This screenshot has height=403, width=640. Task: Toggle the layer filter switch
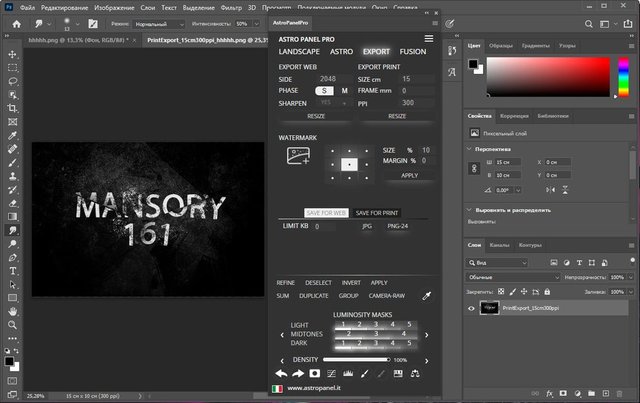pyautogui.click(x=632, y=261)
